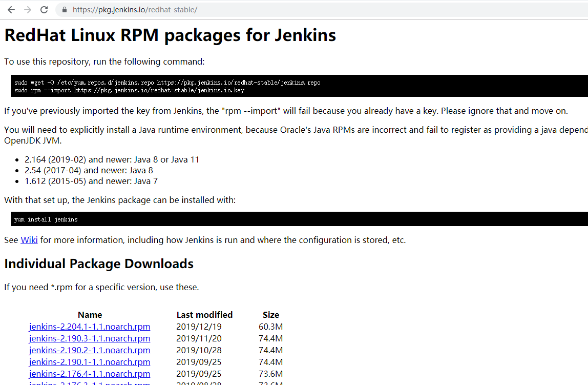Download jenkins-2.190.2-1.1.noarch.rpm
Screen dimensions: 588x385
coord(90,351)
